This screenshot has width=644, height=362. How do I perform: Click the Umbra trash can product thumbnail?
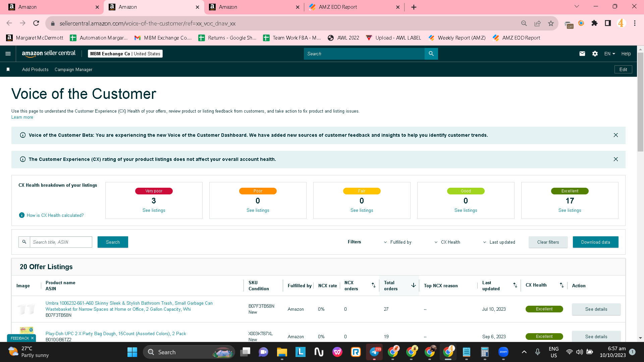(x=26, y=309)
